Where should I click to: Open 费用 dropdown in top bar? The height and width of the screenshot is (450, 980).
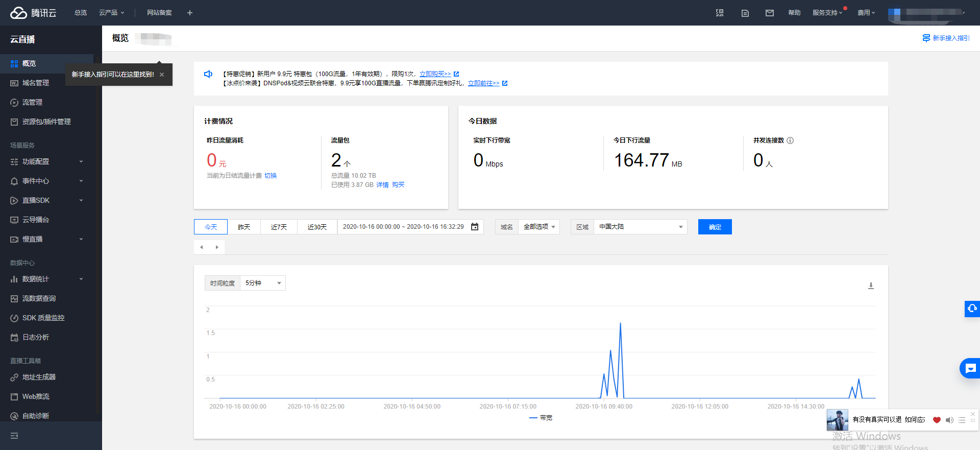point(866,13)
